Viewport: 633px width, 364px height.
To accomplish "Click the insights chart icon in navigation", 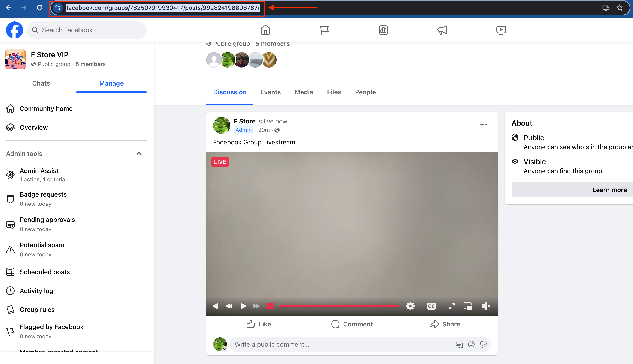I will [x=383, y=30].
